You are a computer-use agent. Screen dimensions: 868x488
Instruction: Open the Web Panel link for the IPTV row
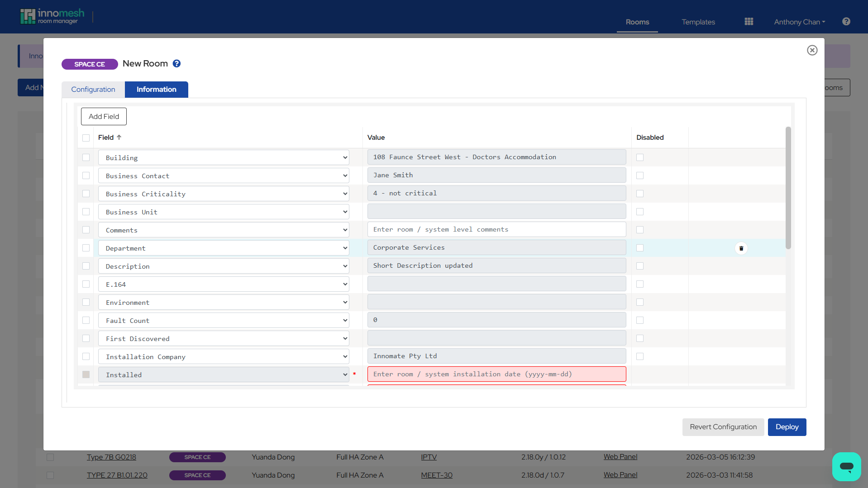[x=620, y=457]
